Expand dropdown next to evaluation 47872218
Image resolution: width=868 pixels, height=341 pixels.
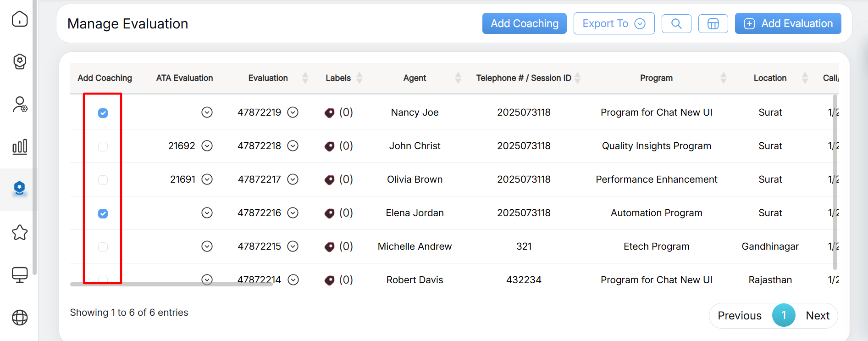tap(293, 146)
